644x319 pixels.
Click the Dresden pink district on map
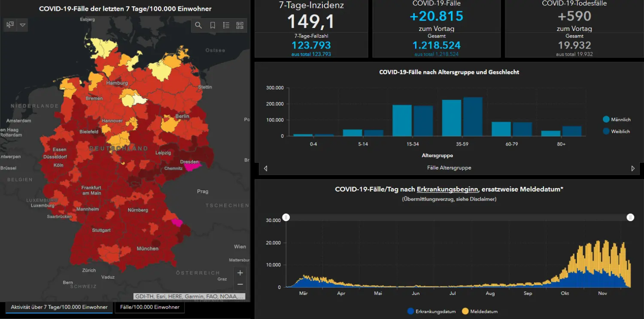tap(193, 167)
